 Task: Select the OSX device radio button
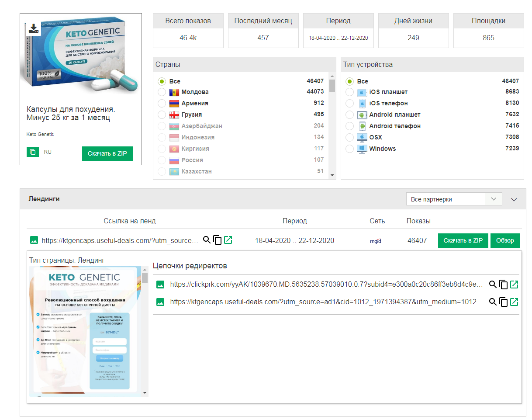pyautogui.click(x=349, y=137)
